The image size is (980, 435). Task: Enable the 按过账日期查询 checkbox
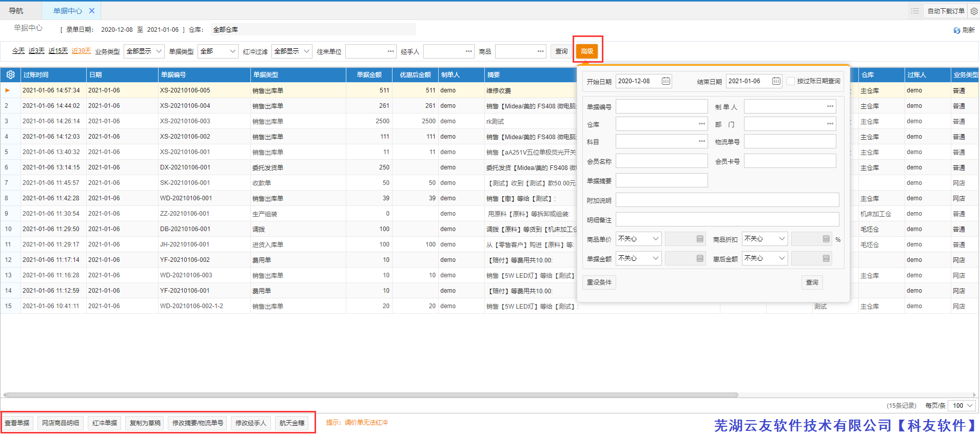click(x=791, y=81)
